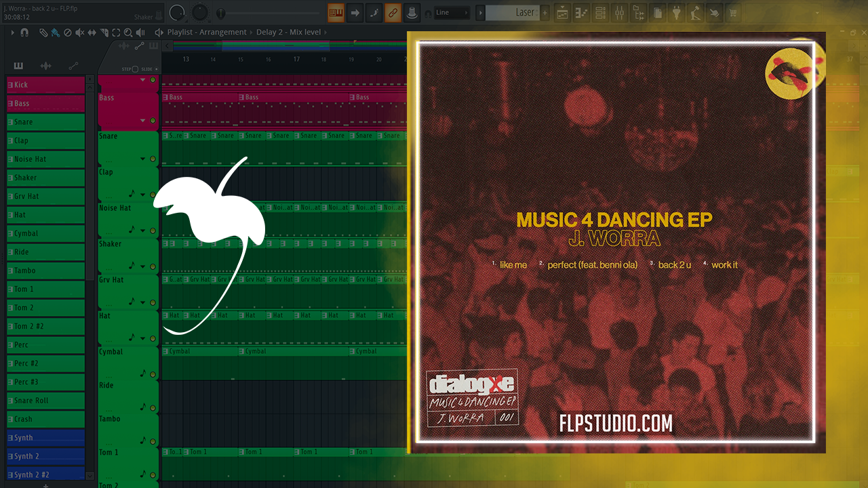Image resolution: width=868 pixels, height=488 pixels.
Task: Mute the Snare playlist track
Action: pyautogui.click(x=153, y=159)
